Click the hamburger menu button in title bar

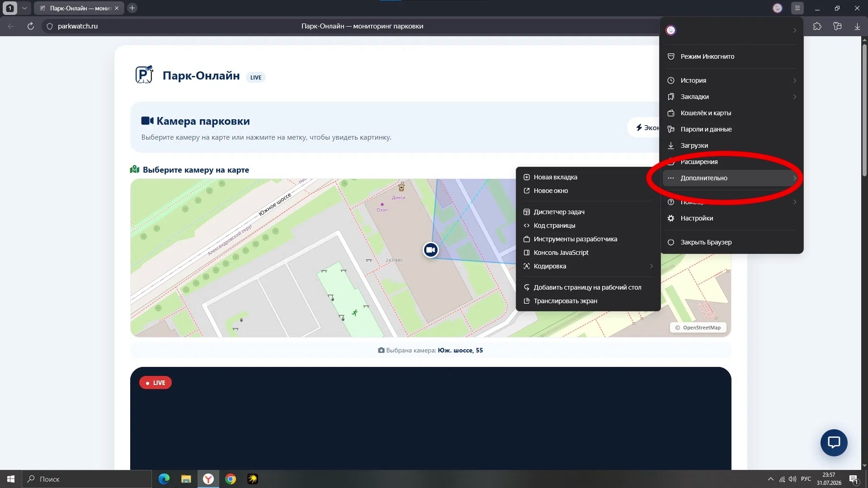[x=797, y=8]
